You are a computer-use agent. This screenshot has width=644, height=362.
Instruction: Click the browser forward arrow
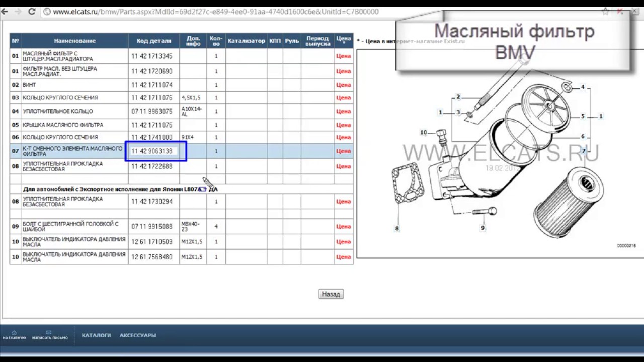[19, 11]
